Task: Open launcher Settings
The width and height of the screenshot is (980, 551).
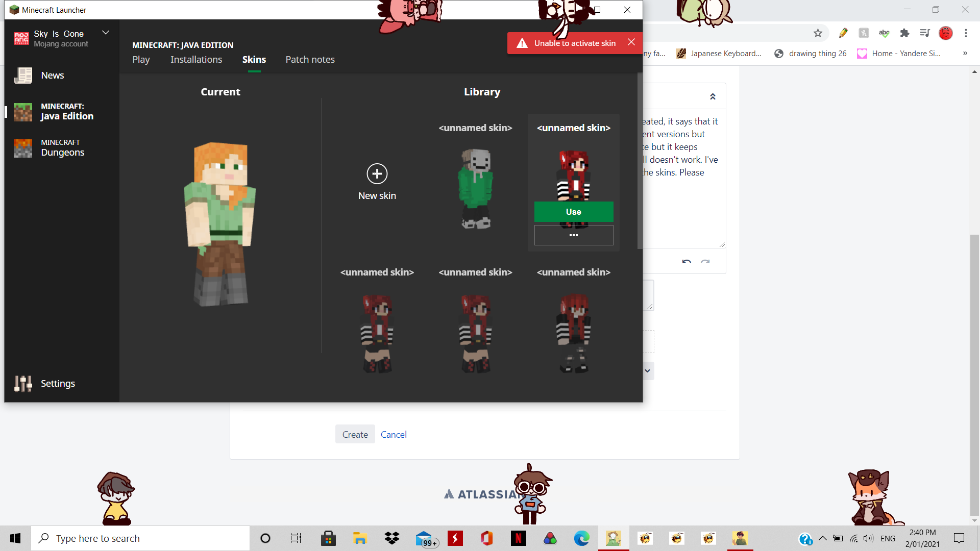Action: 57,383
